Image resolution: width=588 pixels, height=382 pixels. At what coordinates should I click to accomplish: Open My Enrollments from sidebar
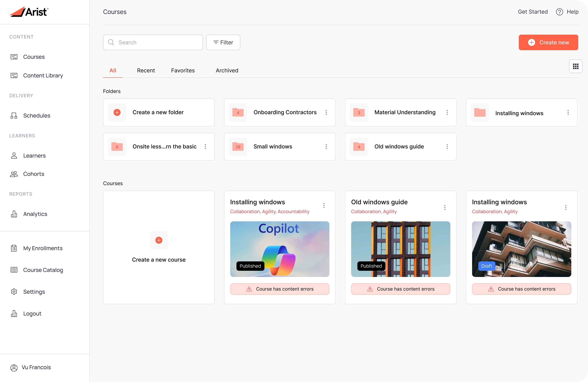pyautogui.click(x=43, y=248)
